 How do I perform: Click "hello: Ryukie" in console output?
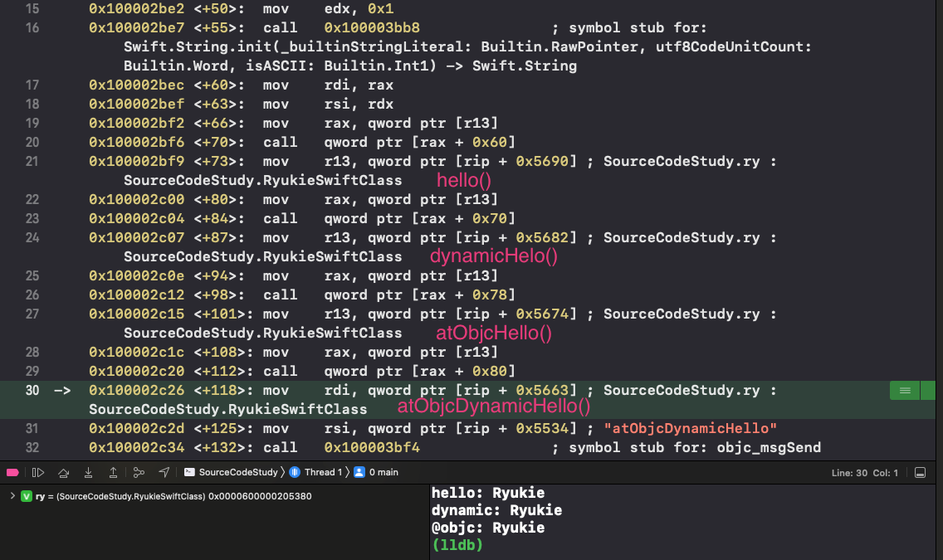(x=488, y=493)
